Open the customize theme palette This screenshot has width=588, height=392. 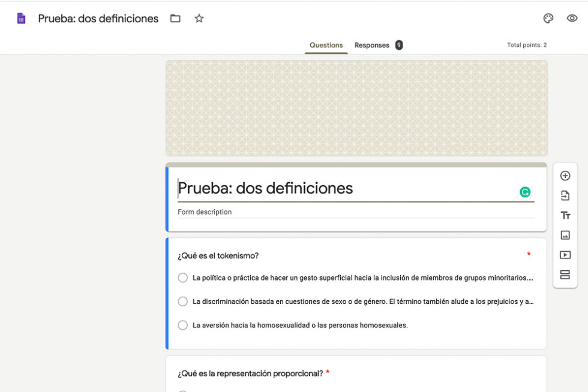click(548, 19)
